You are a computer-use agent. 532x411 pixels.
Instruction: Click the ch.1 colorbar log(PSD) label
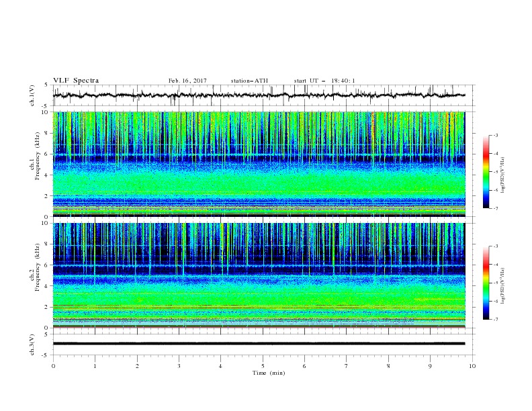(502, 175)
